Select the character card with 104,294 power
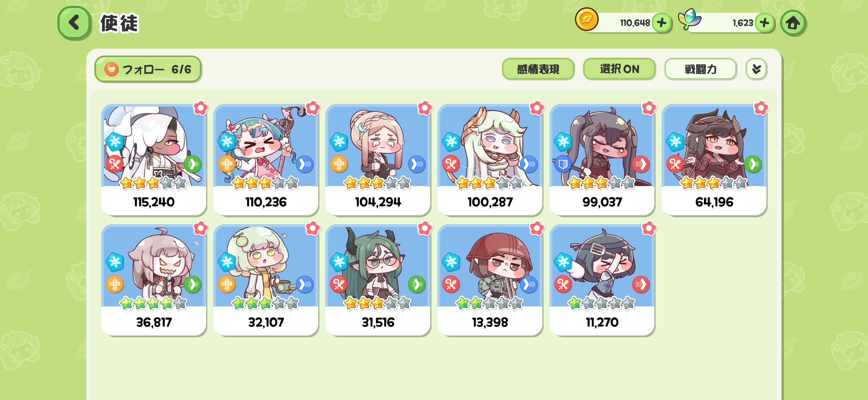The height and width of the screenshot is (400, 868). click(x=378, y=159)
